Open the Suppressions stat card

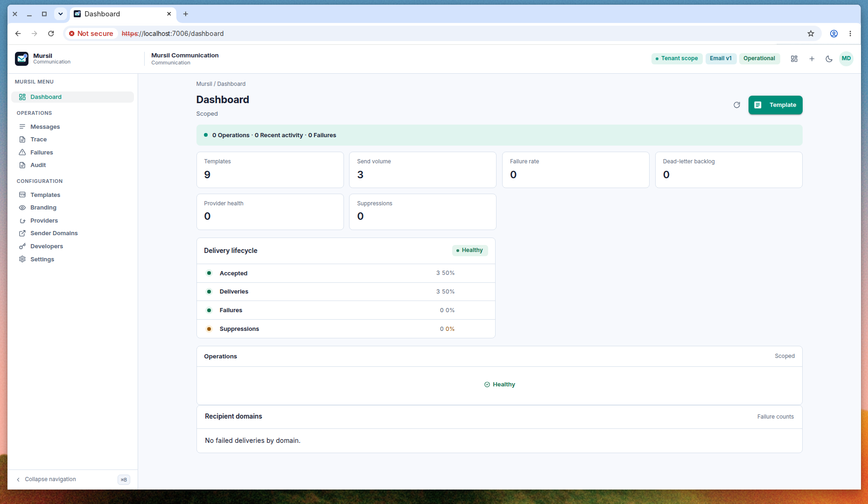point(423,212)
